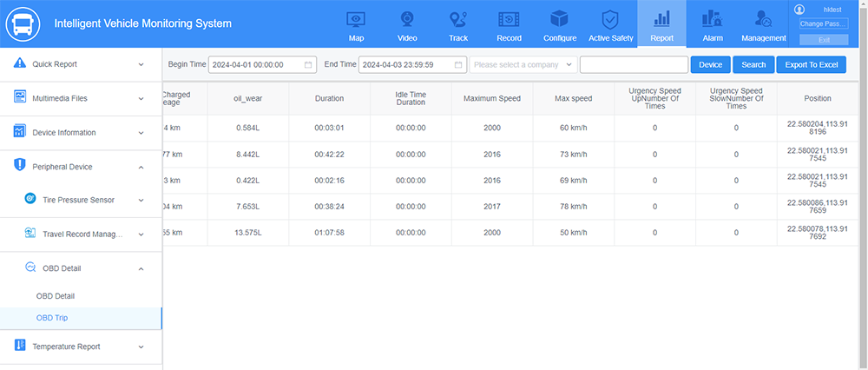868x370 pixels.
Task: Click the Change Password button
Action: tap(824, 23)
